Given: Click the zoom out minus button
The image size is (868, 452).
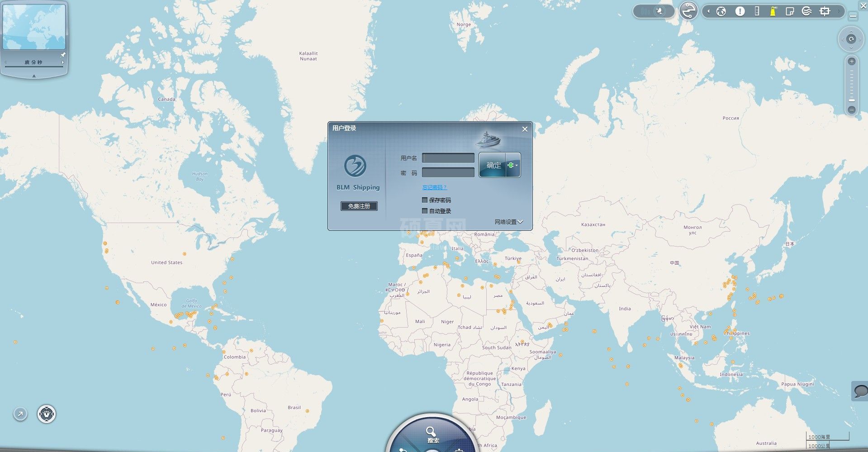Looking at the screenshot, I should (852, 109).
